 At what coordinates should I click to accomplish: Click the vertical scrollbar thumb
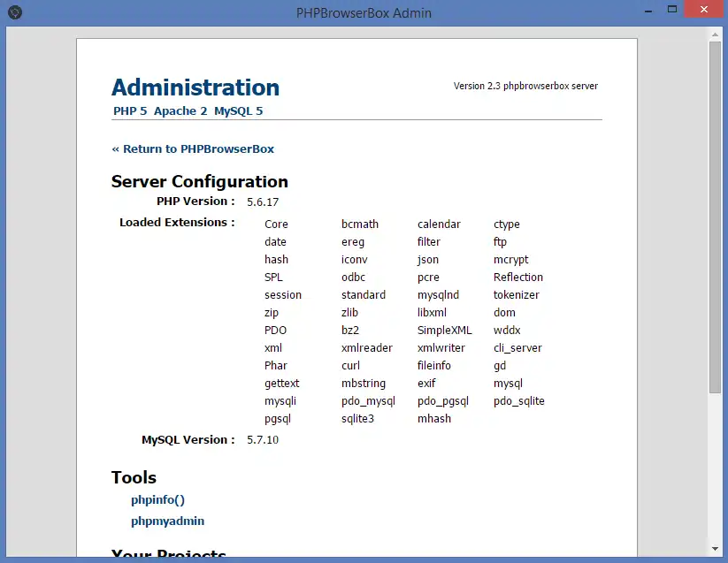point(715,217)
